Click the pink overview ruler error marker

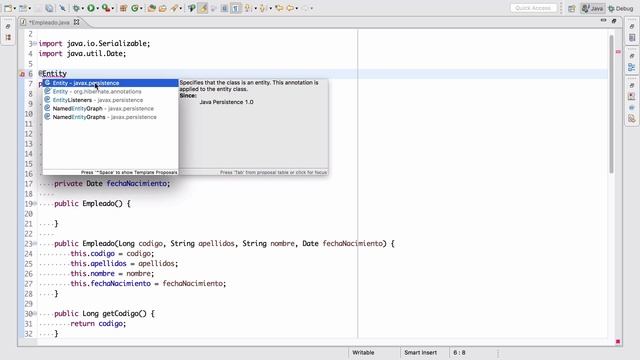(618, 52)
